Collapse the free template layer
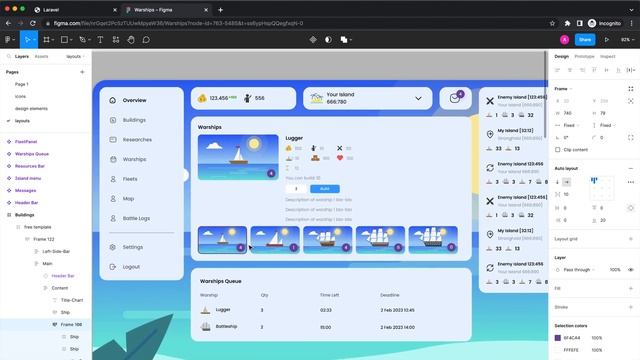 point(18,227)
